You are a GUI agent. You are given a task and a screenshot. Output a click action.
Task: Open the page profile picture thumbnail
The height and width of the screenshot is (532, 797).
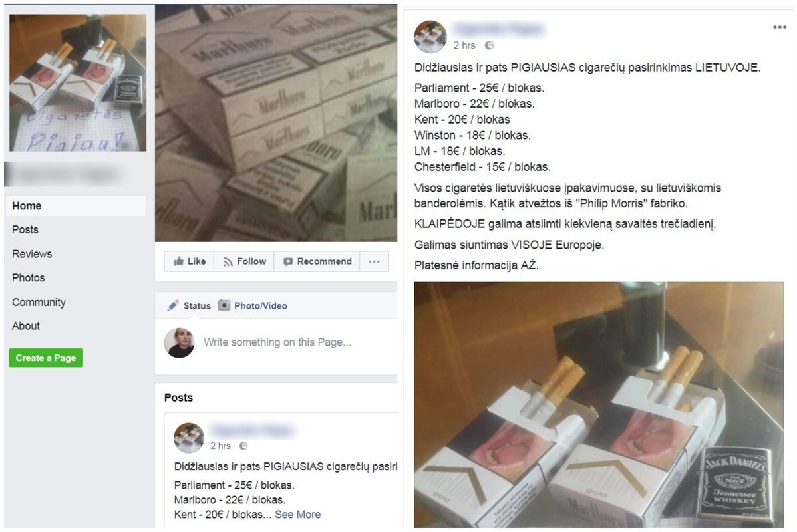coord(78,83)
